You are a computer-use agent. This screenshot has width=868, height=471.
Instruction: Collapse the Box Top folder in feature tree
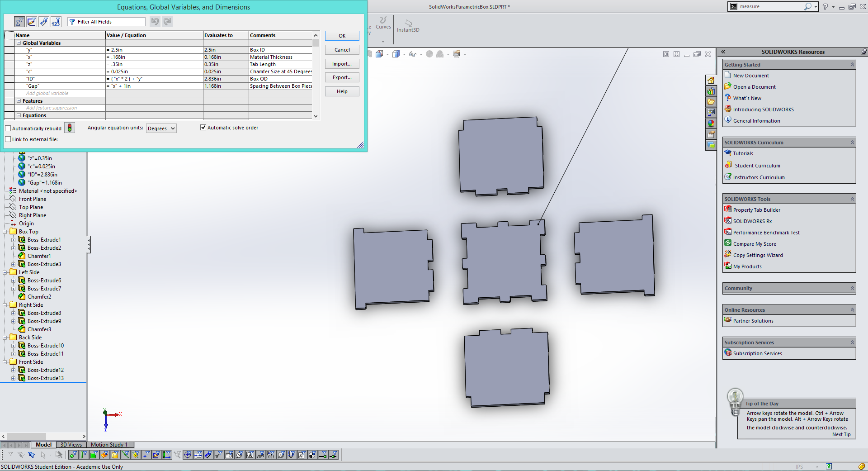pos(5,232)
